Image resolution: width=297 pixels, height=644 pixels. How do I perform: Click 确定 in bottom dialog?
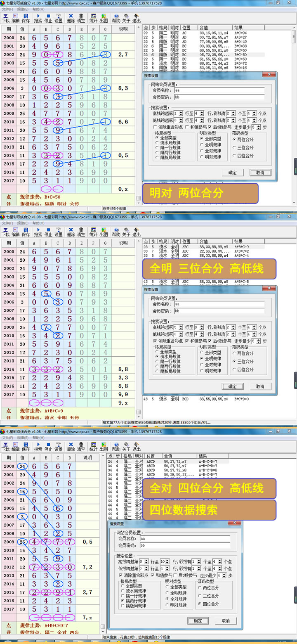point(198,621)
